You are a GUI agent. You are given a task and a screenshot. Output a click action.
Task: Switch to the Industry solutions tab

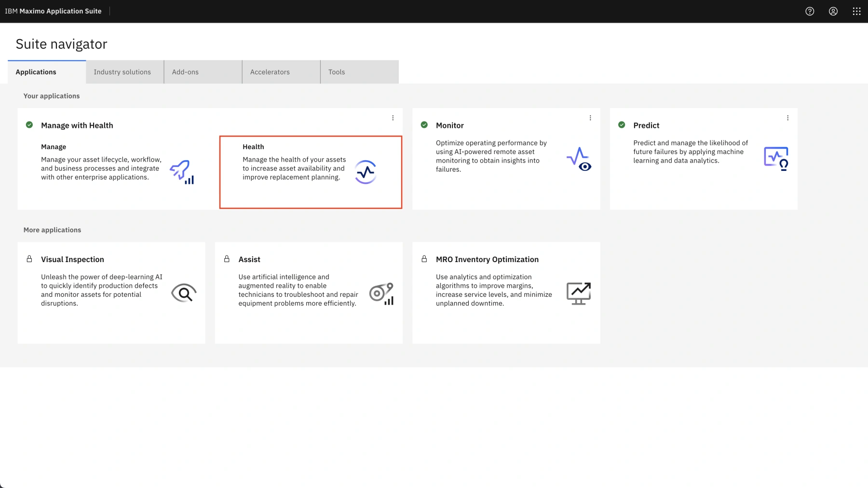(125, 72)
